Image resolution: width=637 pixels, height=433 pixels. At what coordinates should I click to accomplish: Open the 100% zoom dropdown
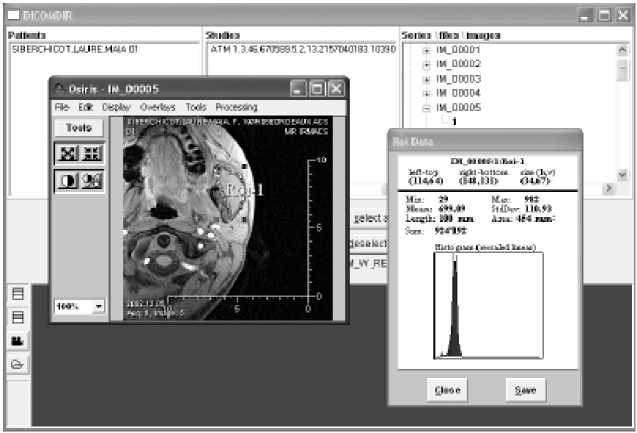click(99, 306)
